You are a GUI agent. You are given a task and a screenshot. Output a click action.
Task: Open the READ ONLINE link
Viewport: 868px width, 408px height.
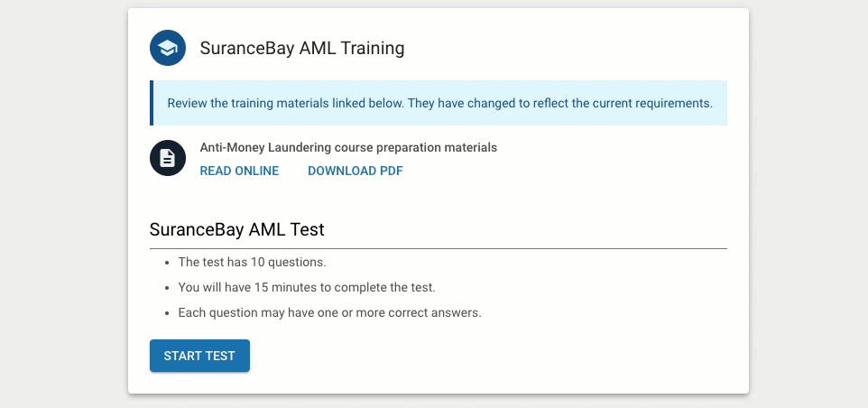tap(239, 172)
